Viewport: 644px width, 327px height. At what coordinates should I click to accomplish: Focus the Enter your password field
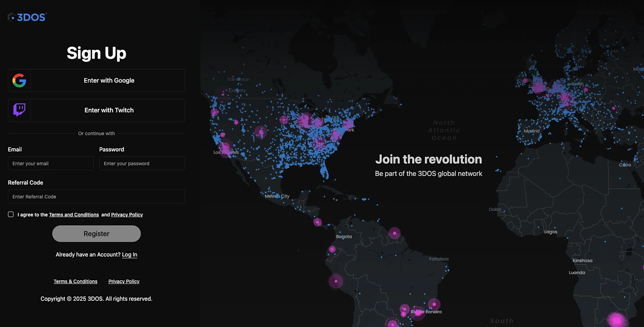(142, 163)
